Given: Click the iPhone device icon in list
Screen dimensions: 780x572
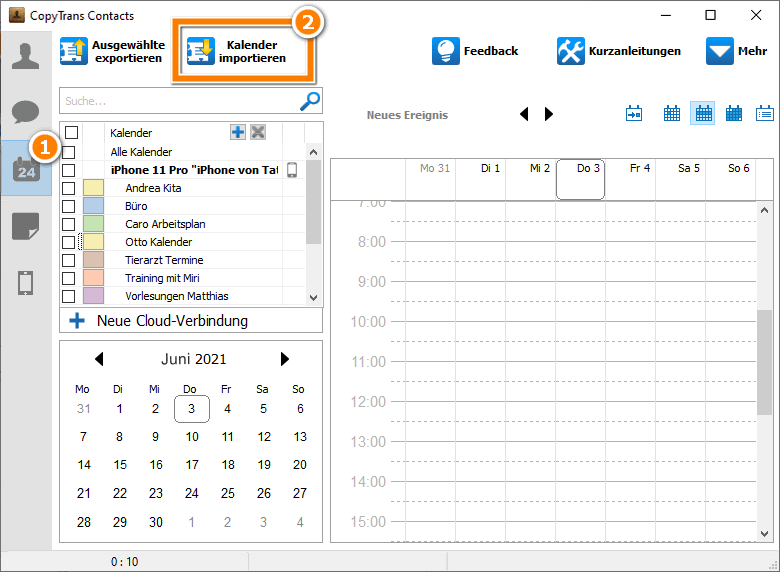Looking at the screenshot, I should (292, 170).
